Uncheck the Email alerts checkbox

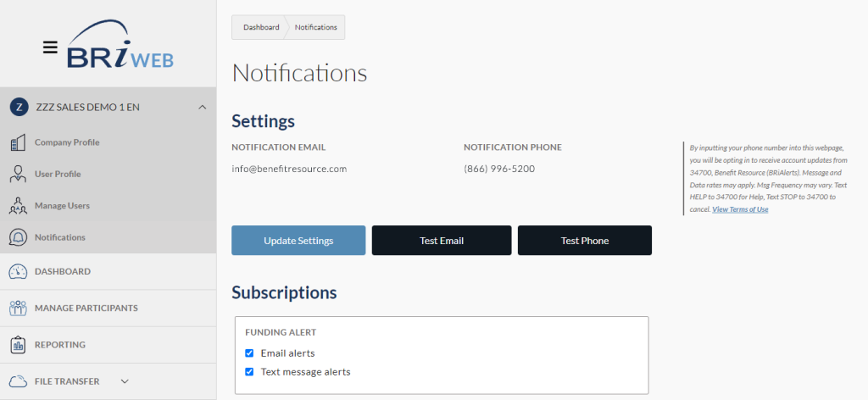(249, 353)
